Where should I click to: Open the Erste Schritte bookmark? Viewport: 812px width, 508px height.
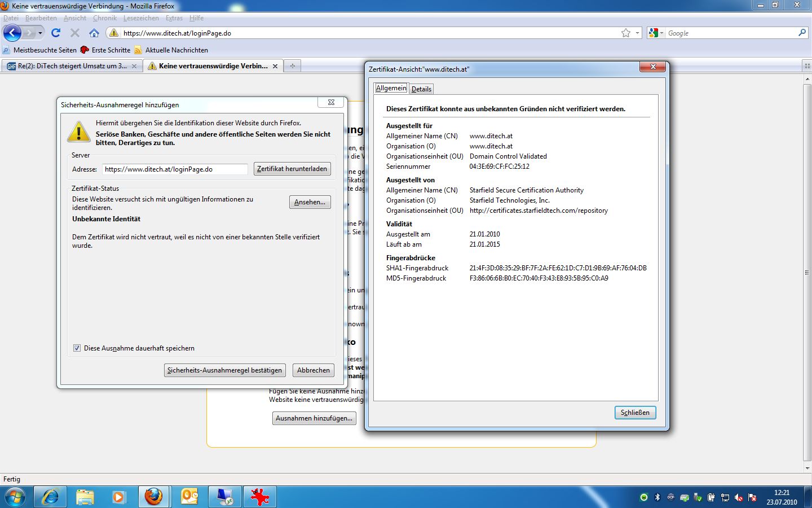105,50
